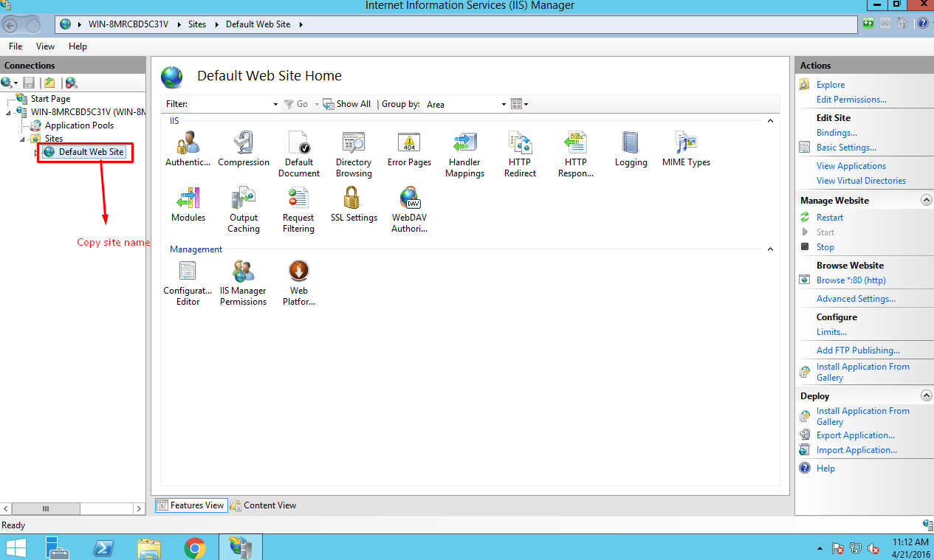
Task: Open the Authentication feature icon
Action: [188, 149]
